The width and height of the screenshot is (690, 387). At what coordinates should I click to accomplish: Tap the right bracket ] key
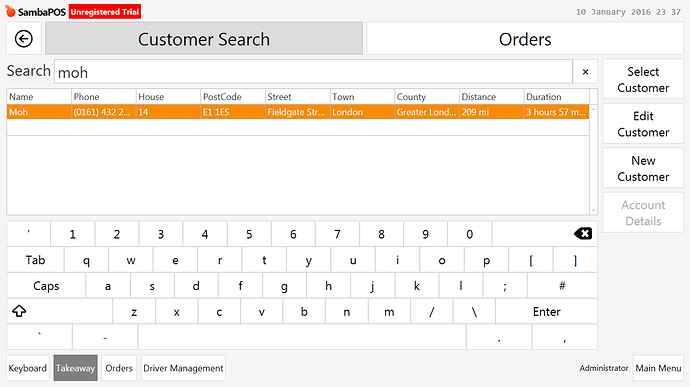pos(575,260)
